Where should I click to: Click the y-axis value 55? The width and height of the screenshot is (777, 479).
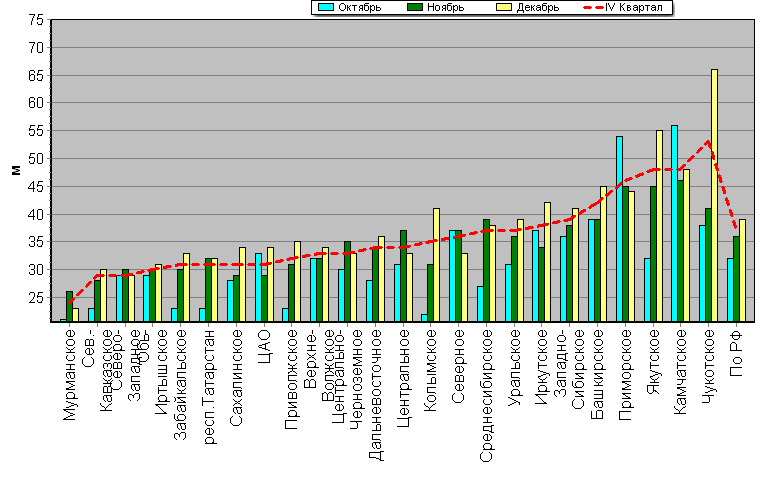point(36,131)
